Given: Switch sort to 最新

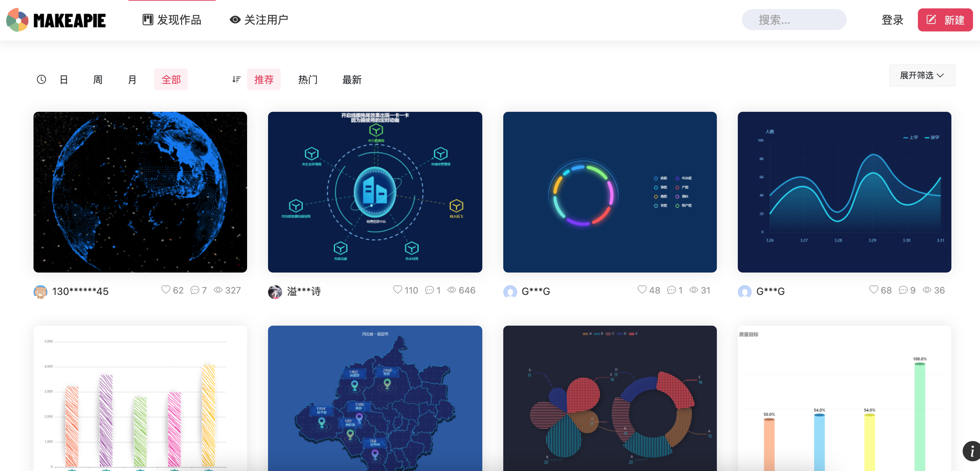Looking at the screenshot, I should [x=351, y=80].
